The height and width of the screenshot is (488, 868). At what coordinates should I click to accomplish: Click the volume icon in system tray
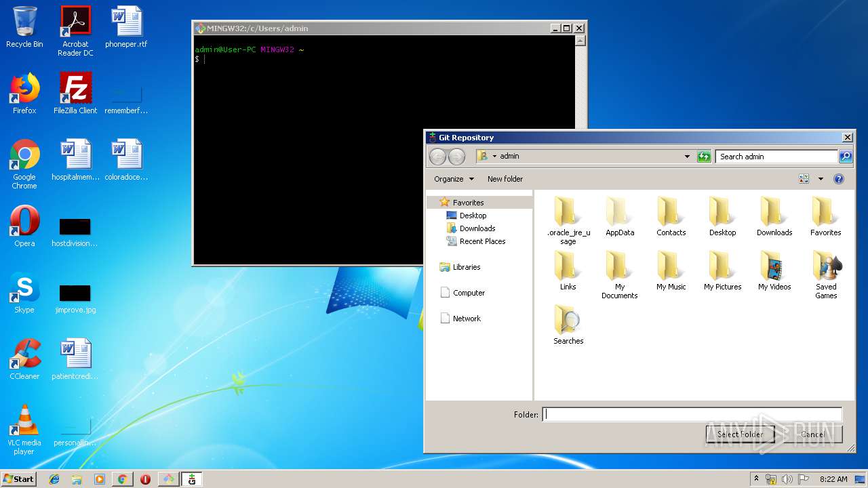pyautogui.click(x=787, y=479)
